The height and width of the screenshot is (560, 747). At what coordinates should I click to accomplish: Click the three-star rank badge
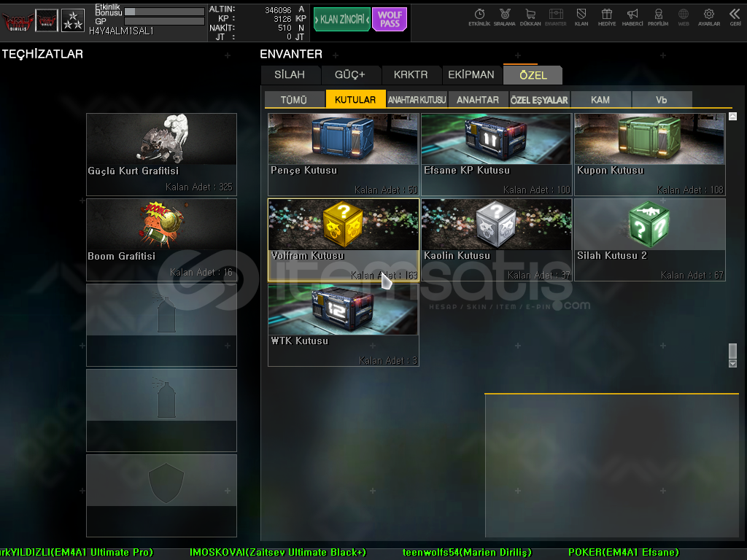point(73,21)
